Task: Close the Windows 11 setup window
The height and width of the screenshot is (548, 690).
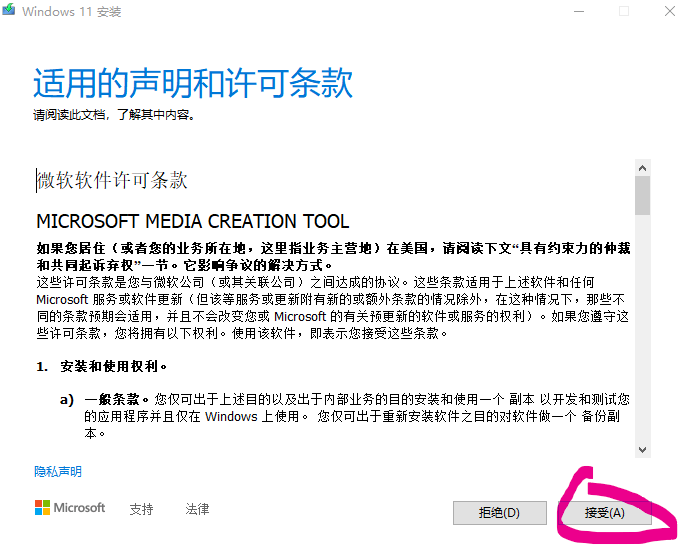Action: tap(669, 11)
